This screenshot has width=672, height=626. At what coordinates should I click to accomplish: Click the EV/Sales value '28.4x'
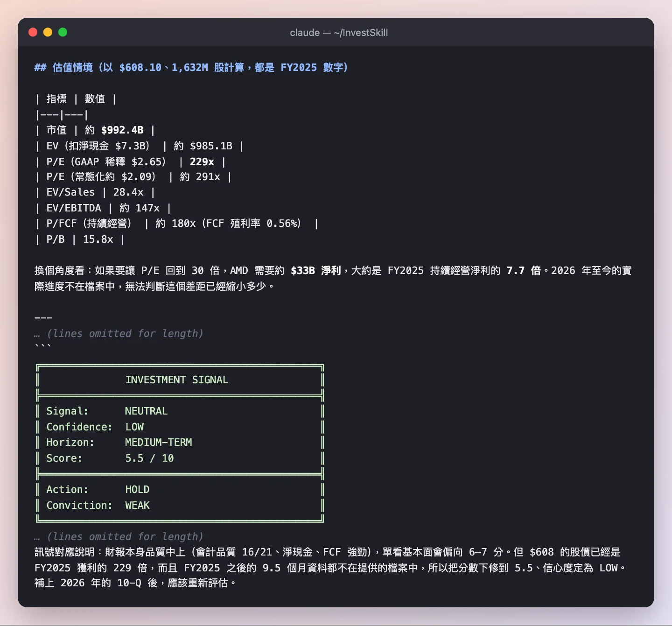[128, 192]
